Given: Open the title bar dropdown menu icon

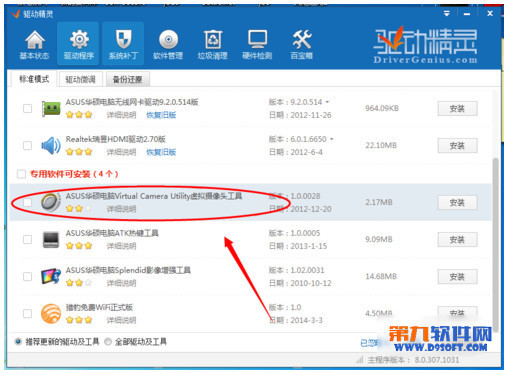Looking at the screenshot, I should 447,13.
